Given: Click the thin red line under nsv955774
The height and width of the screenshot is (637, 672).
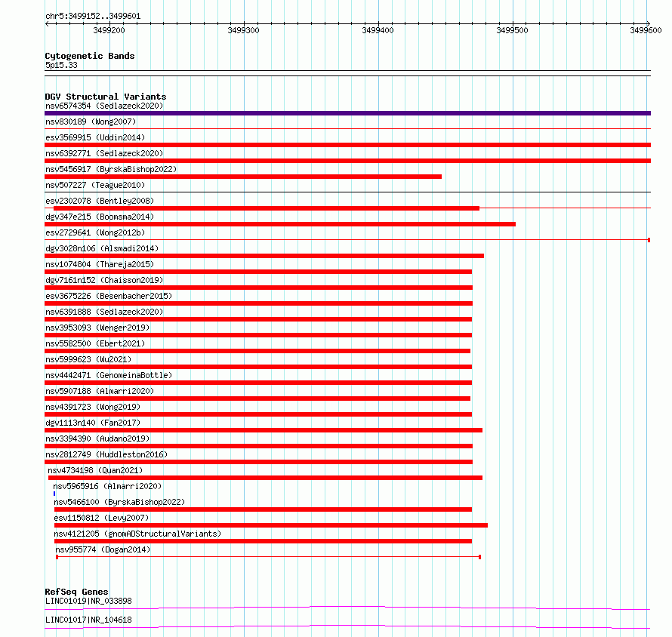Looking at the screenshot, I should pyautogui.click(x=268, y=557).
